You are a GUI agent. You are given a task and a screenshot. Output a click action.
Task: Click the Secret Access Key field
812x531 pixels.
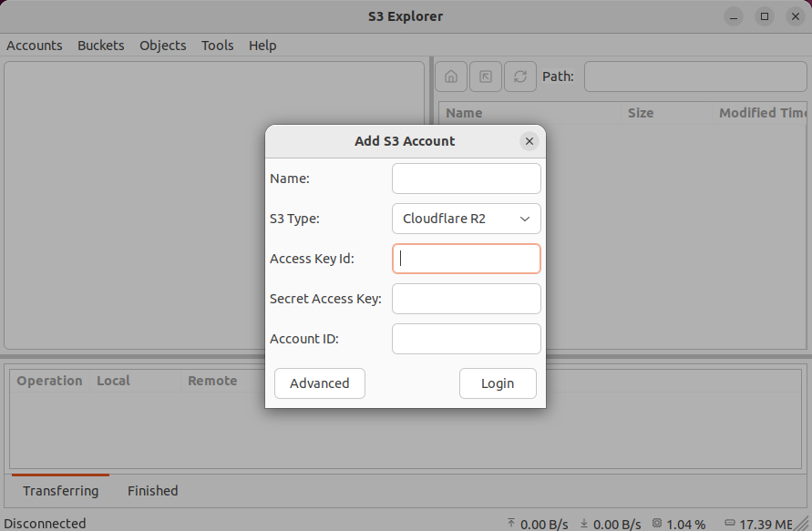[x=466, y=299]
